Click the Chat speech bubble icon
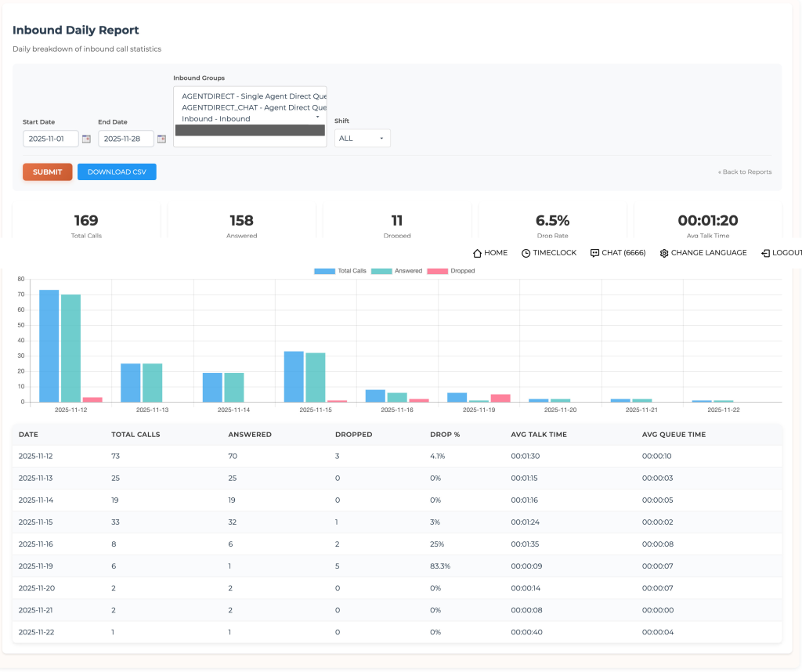Screen dimensions: 802x672 594,253
